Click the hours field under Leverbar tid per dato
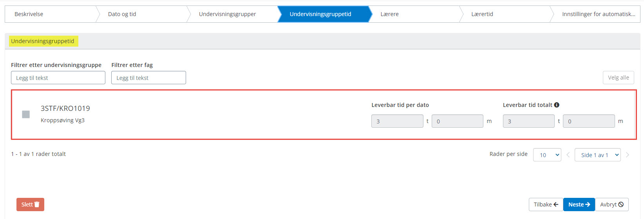 point(397,121)
